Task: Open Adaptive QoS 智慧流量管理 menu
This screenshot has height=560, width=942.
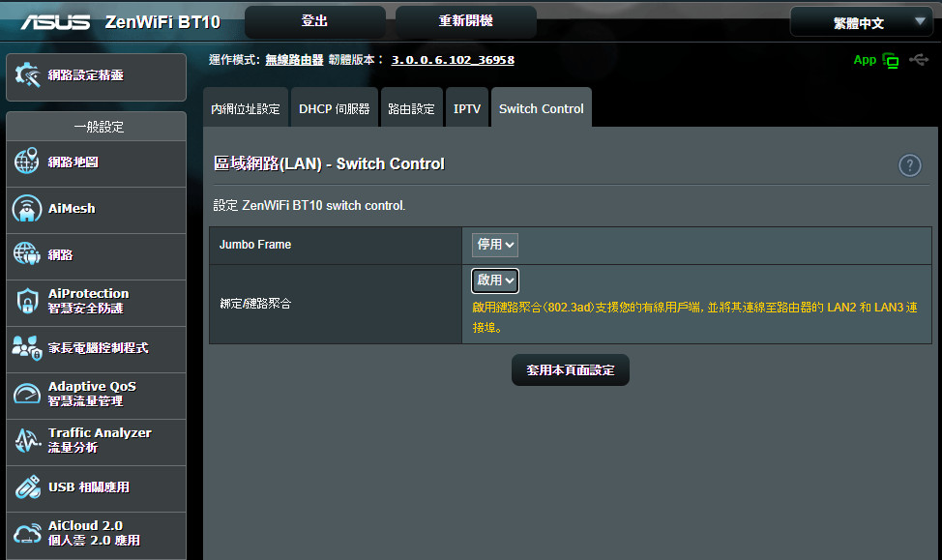Action: [96, 396]
